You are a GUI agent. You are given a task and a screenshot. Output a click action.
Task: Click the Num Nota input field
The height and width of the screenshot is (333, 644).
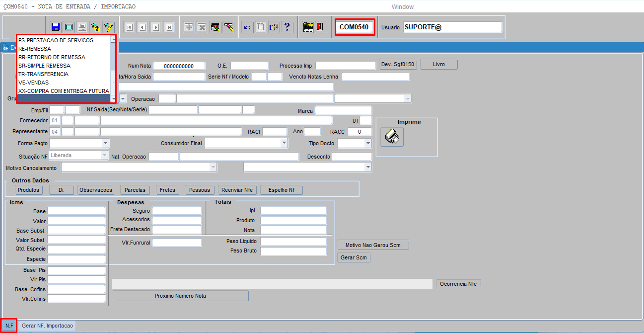[179, 66]
